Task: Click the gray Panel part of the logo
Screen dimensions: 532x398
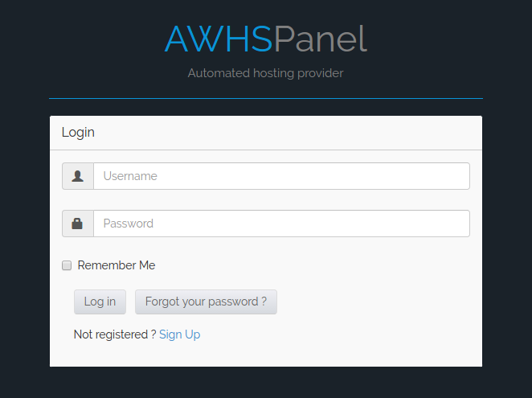Action: click(x=321, y=39)
